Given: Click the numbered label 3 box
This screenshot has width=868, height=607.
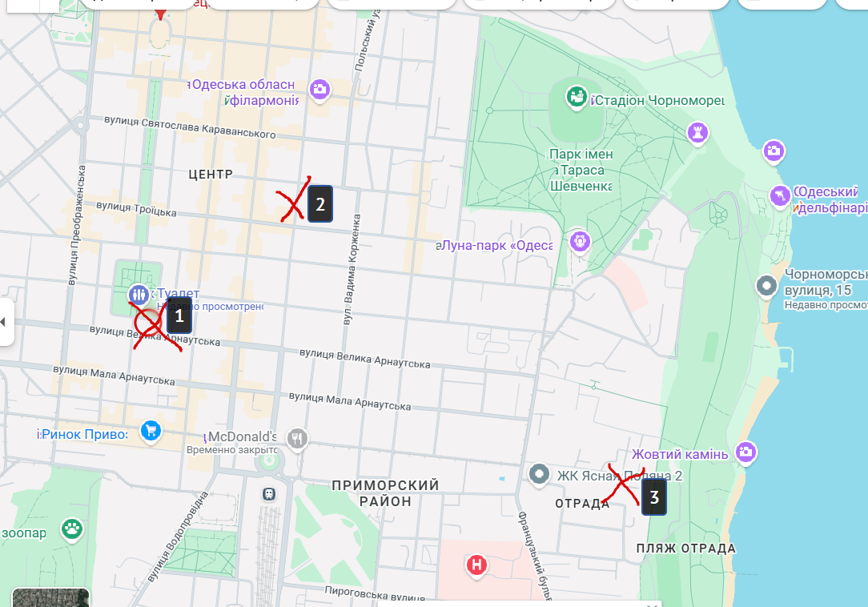Looking at the screenshot, I should (x=653, y=496).
